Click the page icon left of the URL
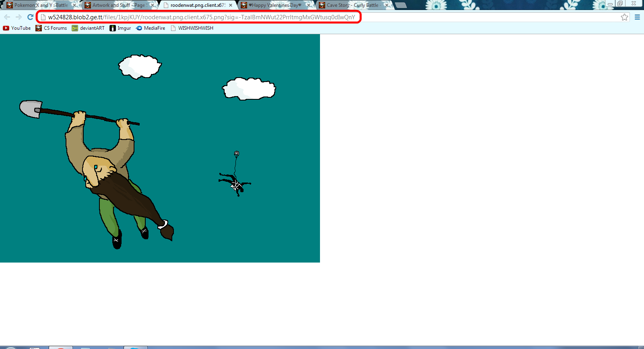Screen dimensions: 644x349 [x=43, y=17]
